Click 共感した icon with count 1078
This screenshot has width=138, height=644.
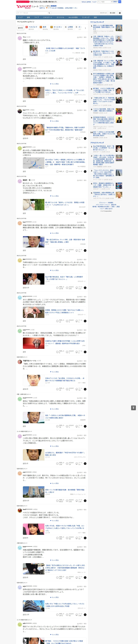point(57,288)
